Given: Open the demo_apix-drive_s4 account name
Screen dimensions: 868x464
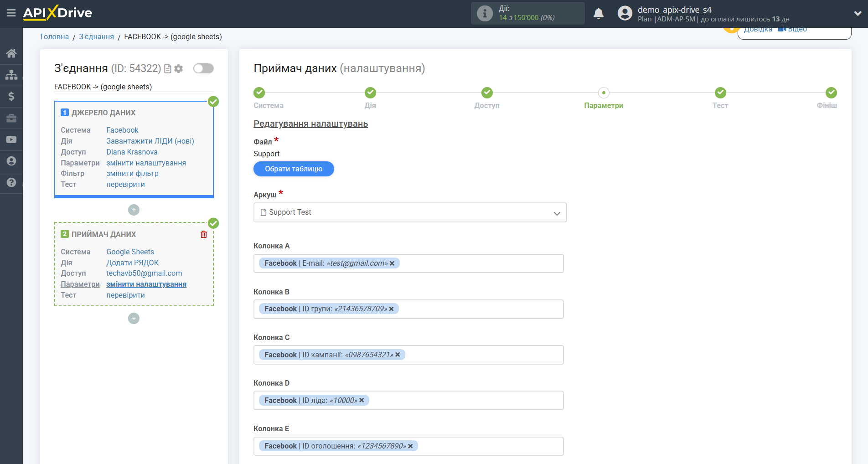Looking at the screenshot, I should coord(674,10).
